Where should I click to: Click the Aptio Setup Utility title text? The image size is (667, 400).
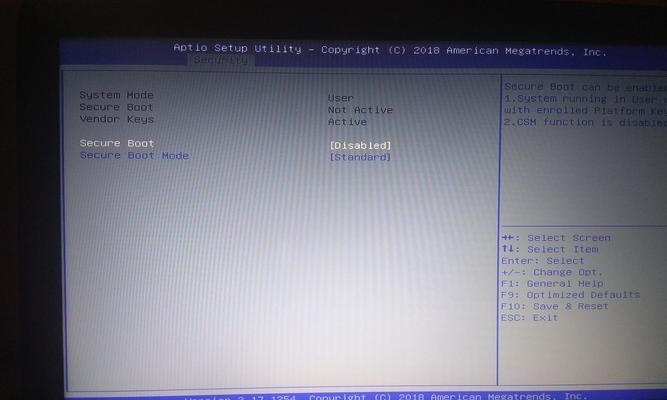click(x=390, y=50)
